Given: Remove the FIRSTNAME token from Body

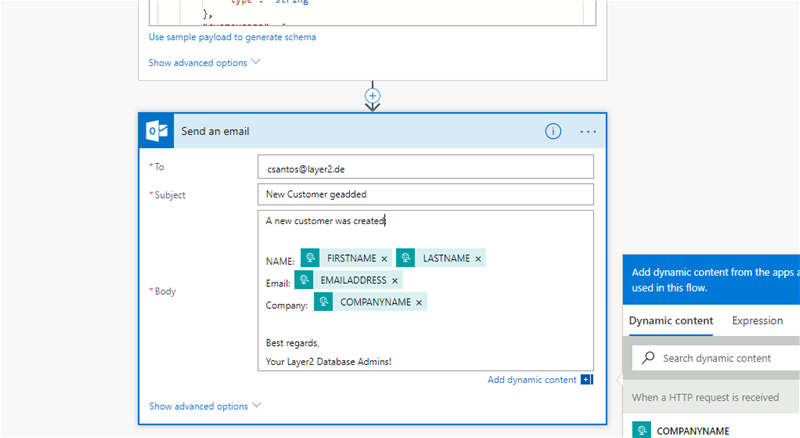Looking at the screenshot, I should point(384,259).
